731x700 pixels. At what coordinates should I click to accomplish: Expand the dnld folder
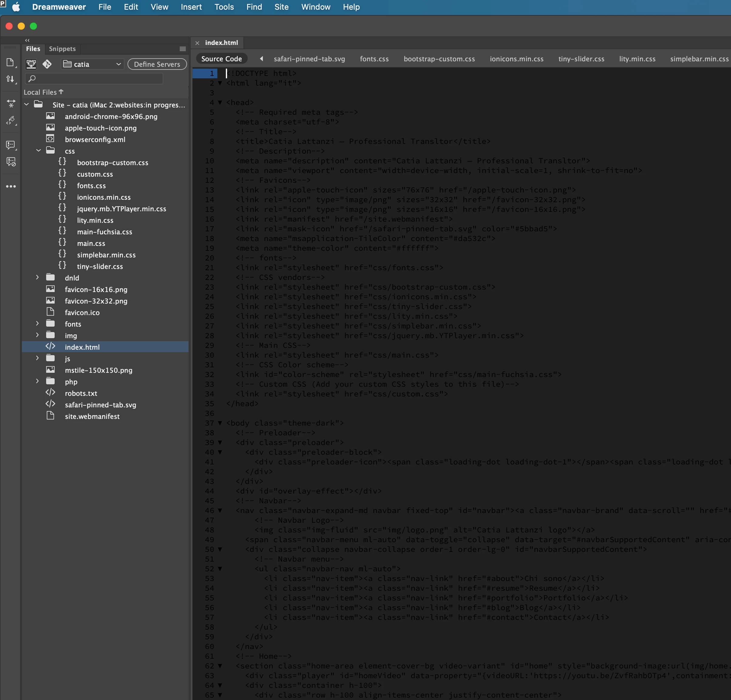37,277
